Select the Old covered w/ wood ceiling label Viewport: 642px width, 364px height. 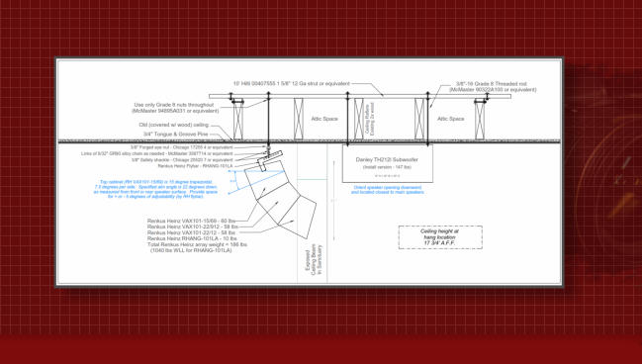174,125
